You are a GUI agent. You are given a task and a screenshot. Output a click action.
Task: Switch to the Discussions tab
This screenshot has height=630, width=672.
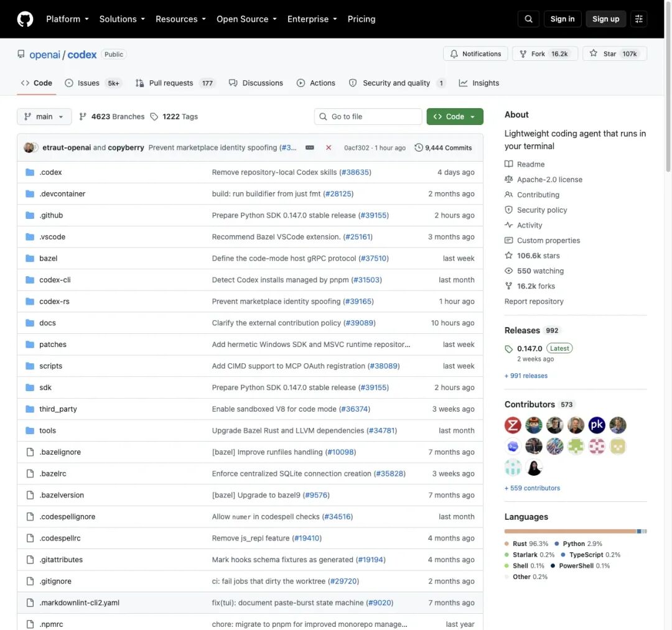256,83
